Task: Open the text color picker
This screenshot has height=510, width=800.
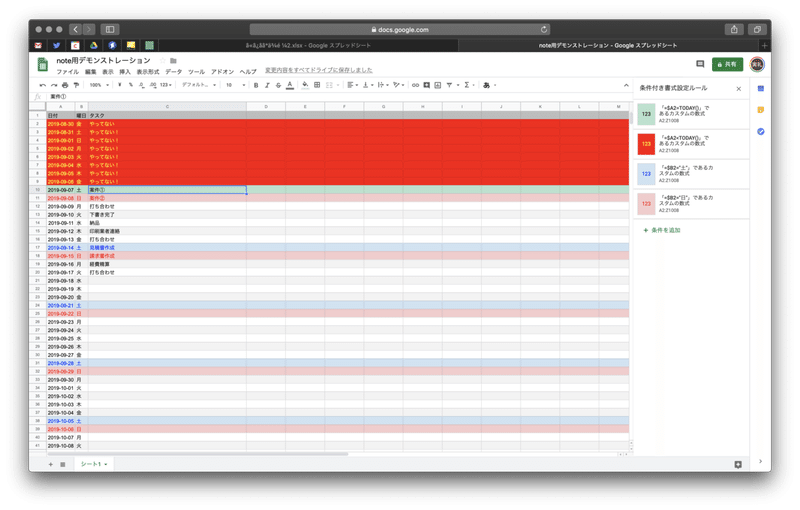Action: [x=290, y=85]
